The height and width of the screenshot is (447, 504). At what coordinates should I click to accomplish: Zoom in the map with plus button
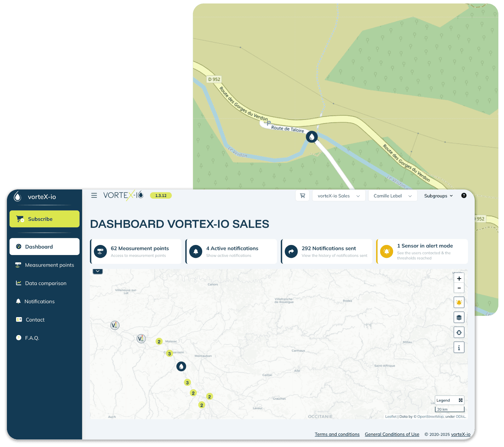(x=459, y=278)
